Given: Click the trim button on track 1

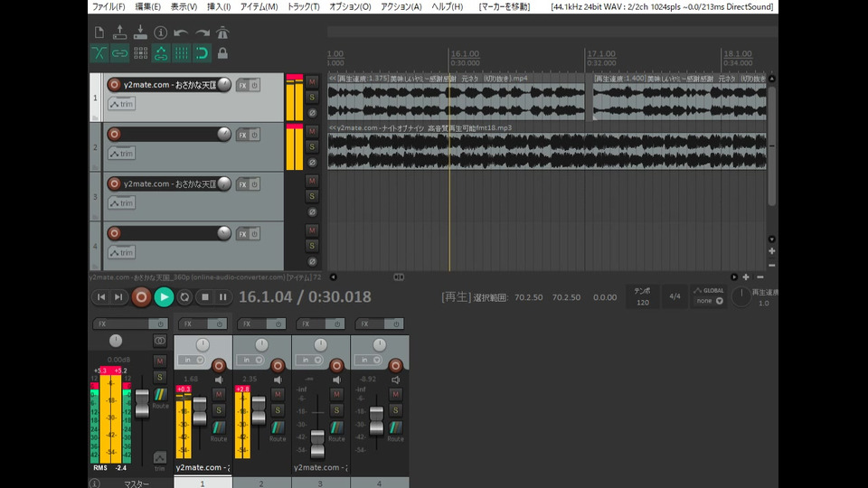Looking at the screenshot, I should point(121,104).
